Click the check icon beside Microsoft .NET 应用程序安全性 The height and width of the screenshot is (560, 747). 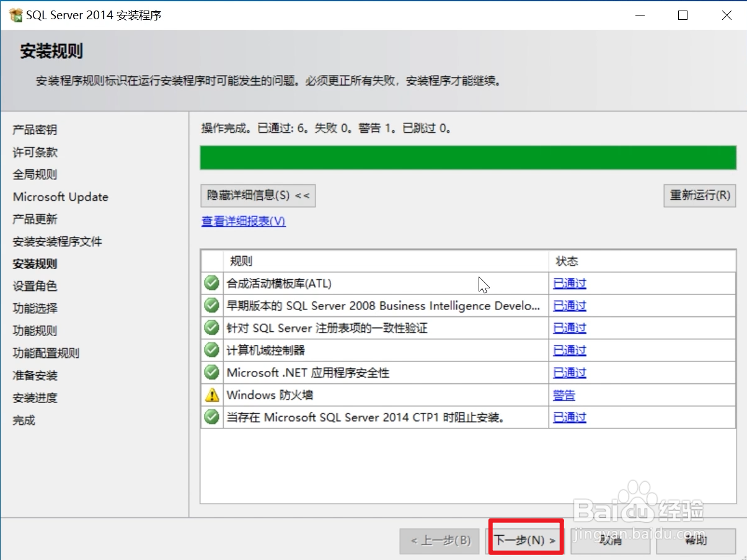click(211, 372)
